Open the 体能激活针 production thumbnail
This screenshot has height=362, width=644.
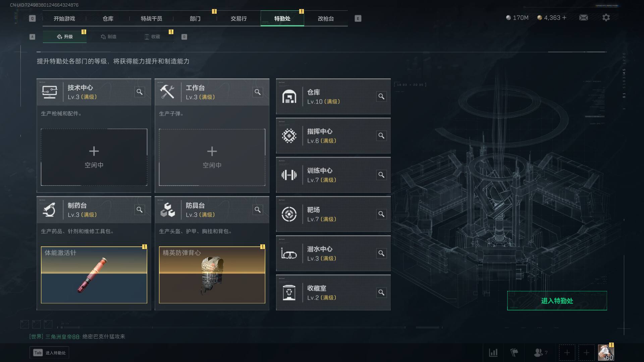tap(94, 275)
